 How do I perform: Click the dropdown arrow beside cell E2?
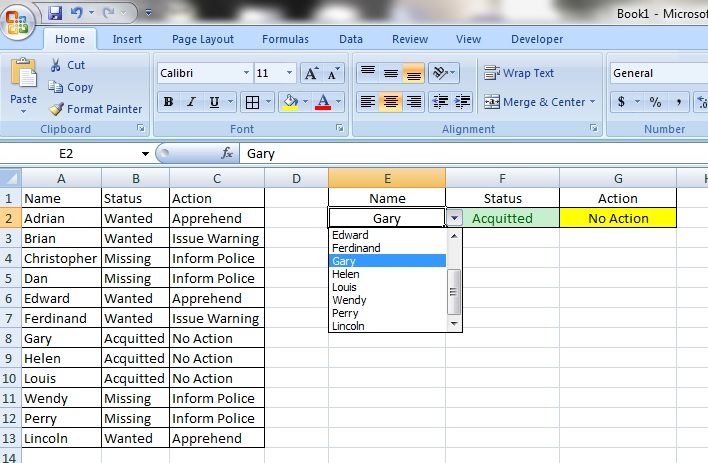(455, 218)
